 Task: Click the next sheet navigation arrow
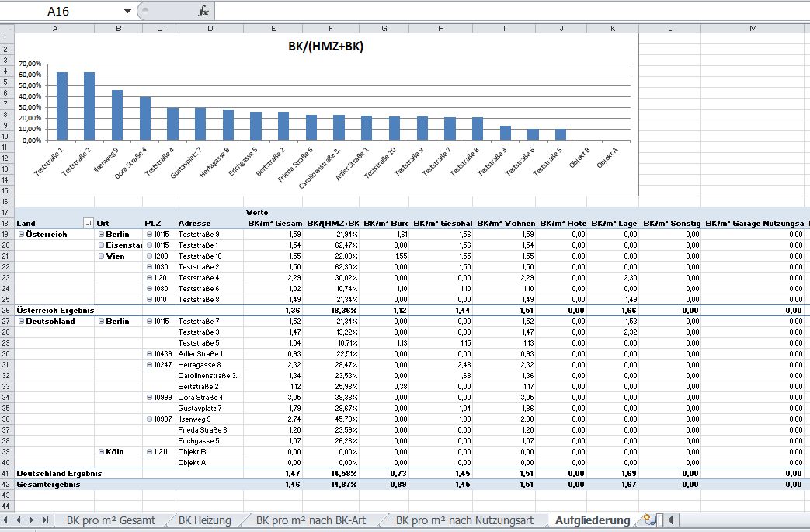(x=33, y=520)
